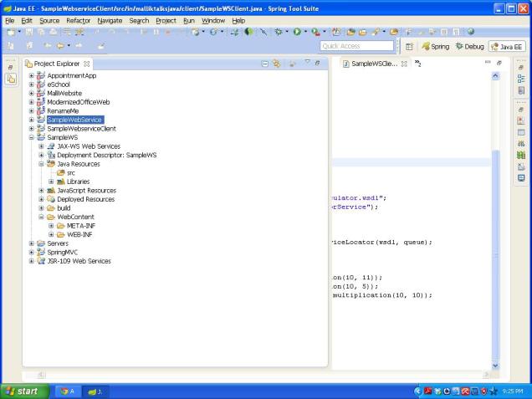Select JAX-WS Web Services node
This screenshot has height=399, width=532.
click(89, 146)
